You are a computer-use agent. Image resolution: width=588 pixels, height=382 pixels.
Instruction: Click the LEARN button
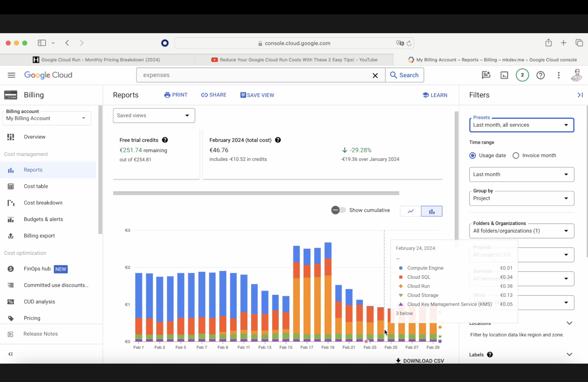pyautogui.click(x=435, y=95)
